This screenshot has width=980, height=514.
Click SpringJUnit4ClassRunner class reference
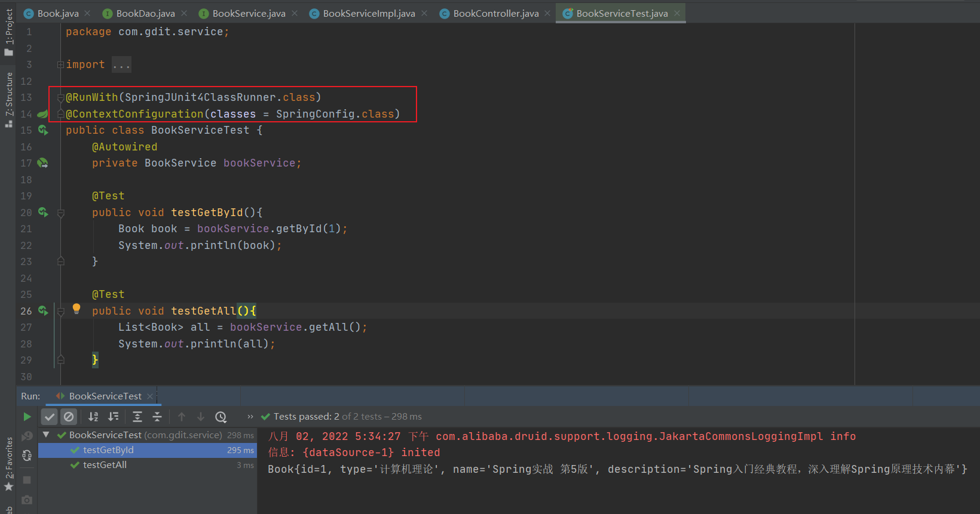click(x=200, y=97)
